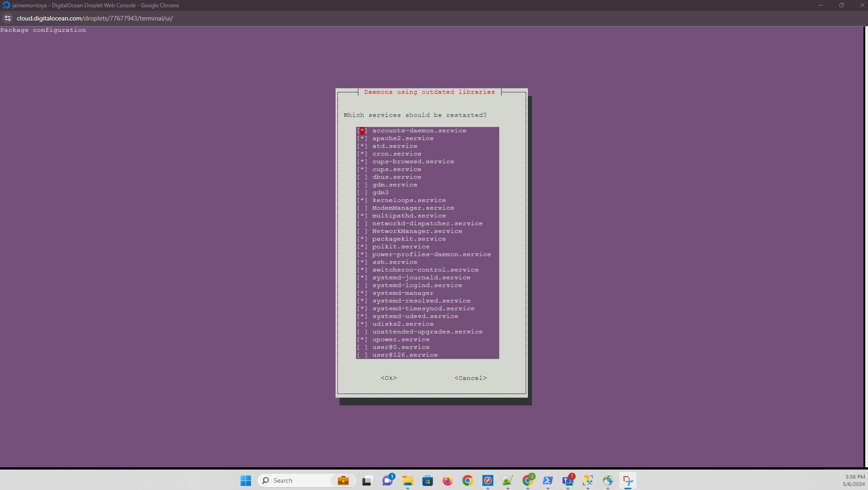Check systemd-logind.service box
Viewport: 868px width, 490px height.
click(x=362, y=285)
